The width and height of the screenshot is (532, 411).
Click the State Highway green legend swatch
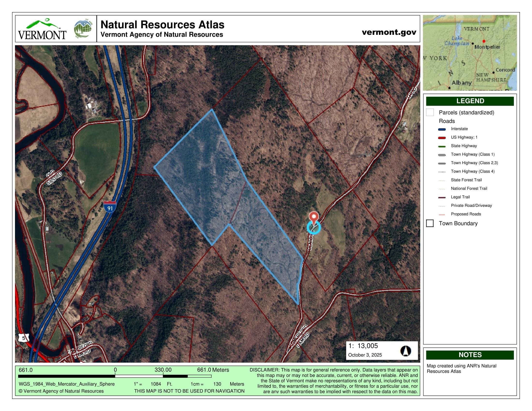pyautogui.click(x=442, y=146)
